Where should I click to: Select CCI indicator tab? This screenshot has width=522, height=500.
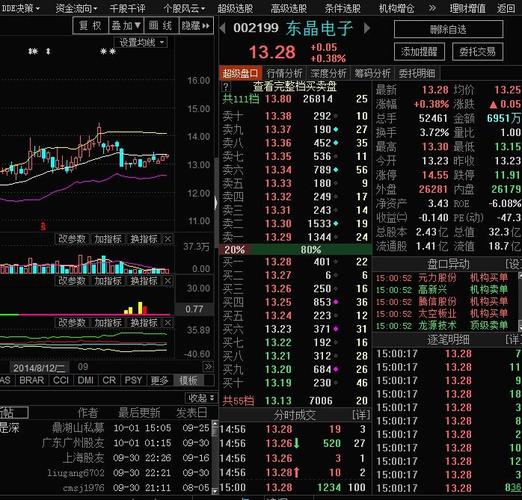coord(61,380)
